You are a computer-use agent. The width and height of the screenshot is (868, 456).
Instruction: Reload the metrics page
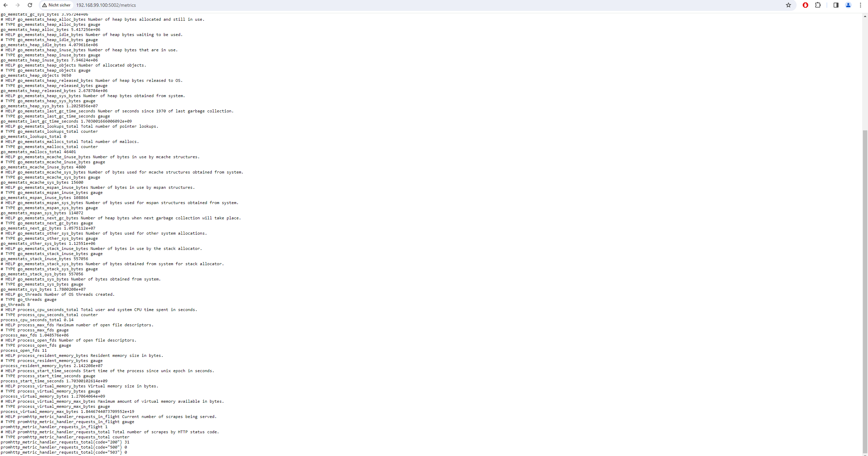point(30,5)
